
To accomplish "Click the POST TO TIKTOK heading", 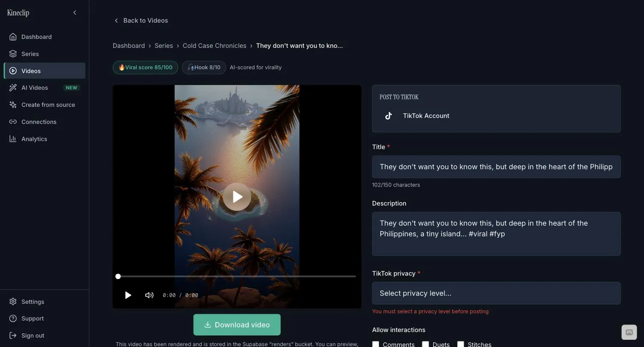I will [399, 97].
